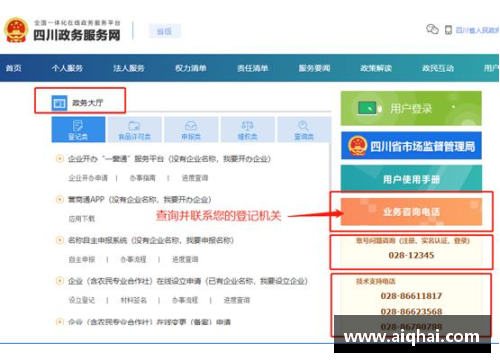Viewport: 500px width, 362px height.
Task: Click 进度查询 under 在线设立申请
Action: coord(237,300)
